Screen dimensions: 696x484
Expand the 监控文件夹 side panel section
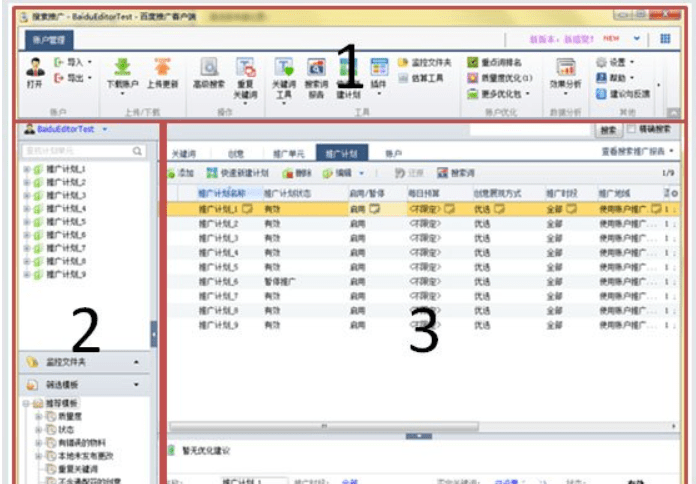136,362
